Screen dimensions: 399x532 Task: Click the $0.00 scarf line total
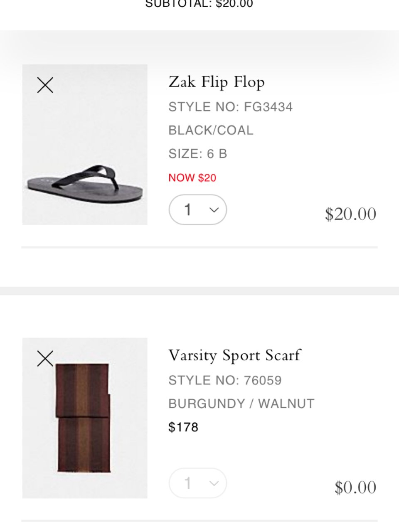pyautogui.click(x=355, y=488)
